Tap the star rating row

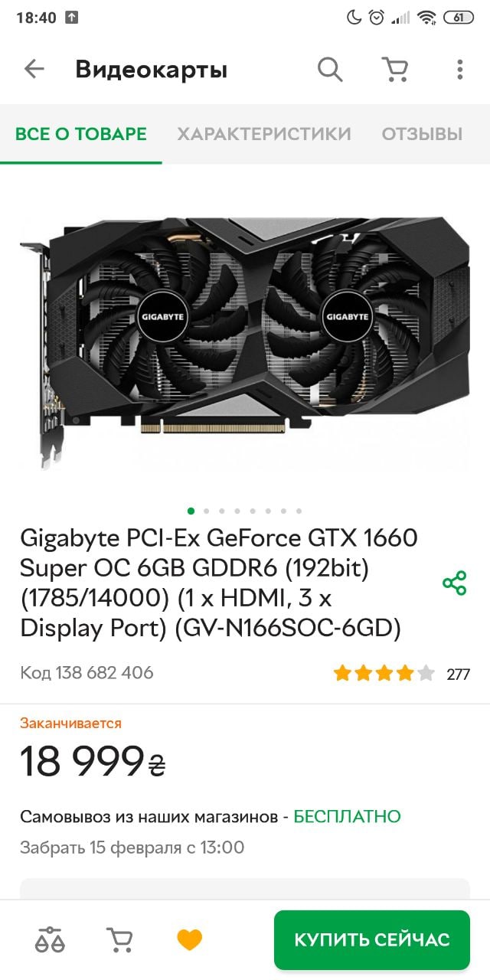click(384, 674)
